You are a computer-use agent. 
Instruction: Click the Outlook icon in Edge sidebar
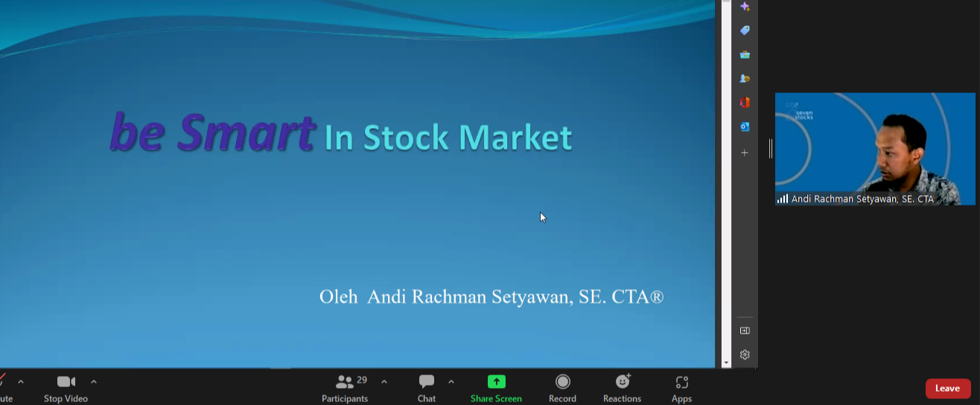[x=745, y=127]
